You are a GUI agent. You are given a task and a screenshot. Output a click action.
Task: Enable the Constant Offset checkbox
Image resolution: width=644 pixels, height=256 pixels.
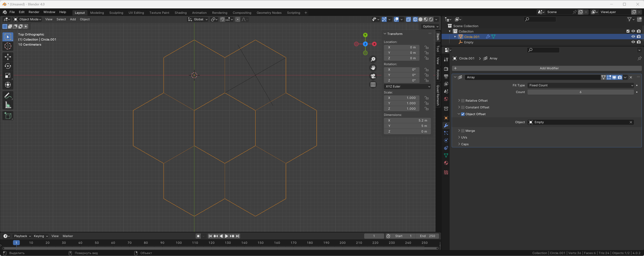463,107
